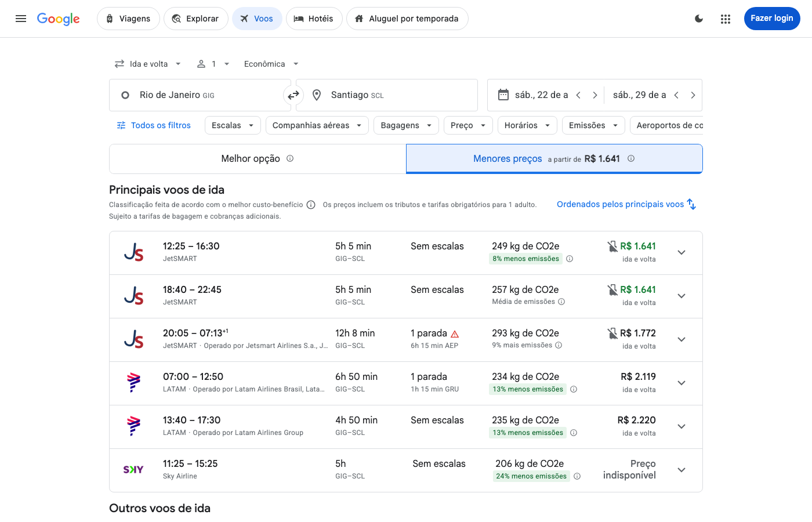The width and height of the screenshot is (812, 522).
Task: Click no-baggage icon on 18:40 flight
Action: click(612, 290)
